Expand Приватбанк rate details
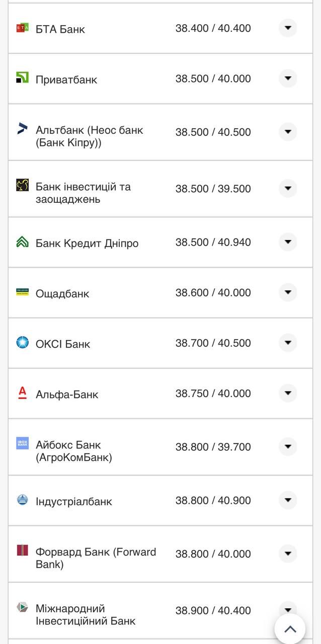This screenshot has height=644, width=321. (x=287, y=78)
